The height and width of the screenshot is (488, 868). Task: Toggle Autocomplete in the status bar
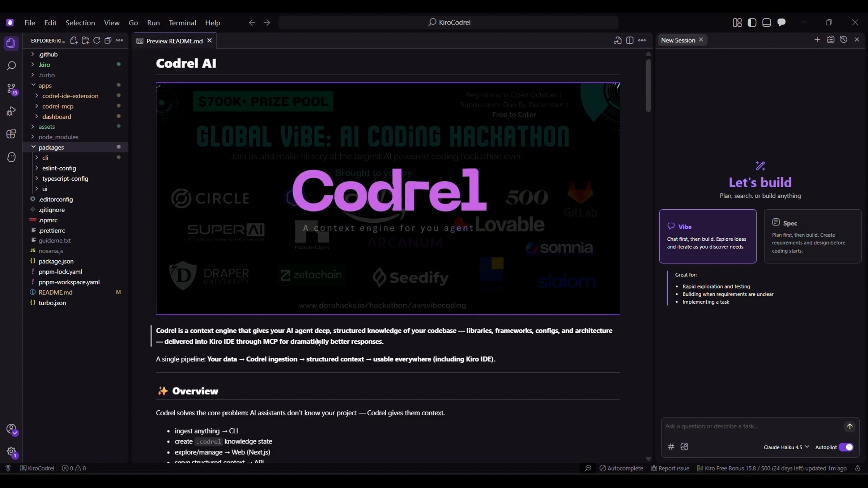[621, 468]
